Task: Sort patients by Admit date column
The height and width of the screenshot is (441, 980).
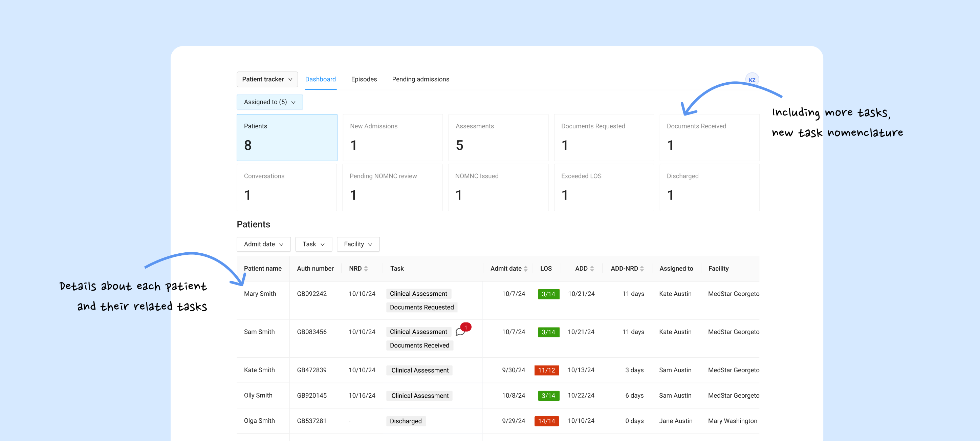Action: (526, 268)
